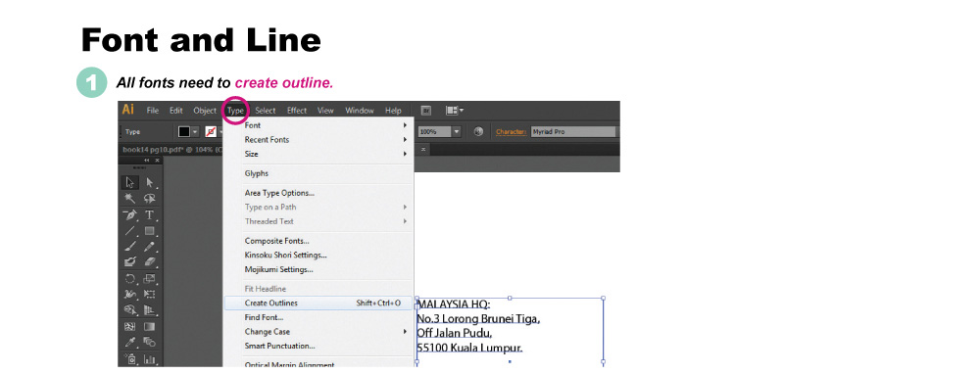Select the Pen tool
The image size is (980, 374).
[x=130, y=214]
